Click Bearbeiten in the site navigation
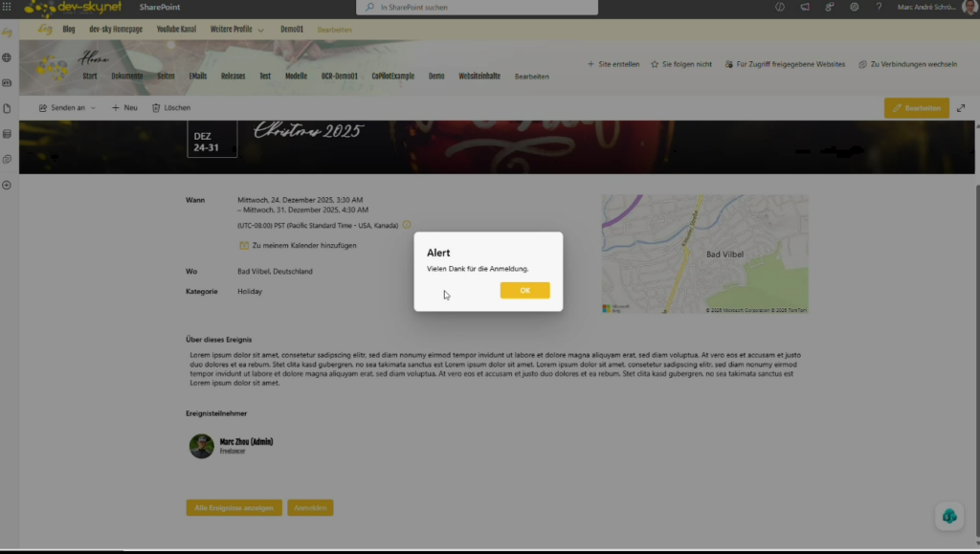Image resolution: width=980 pixels, height=554 pixels. click(532, 77)
